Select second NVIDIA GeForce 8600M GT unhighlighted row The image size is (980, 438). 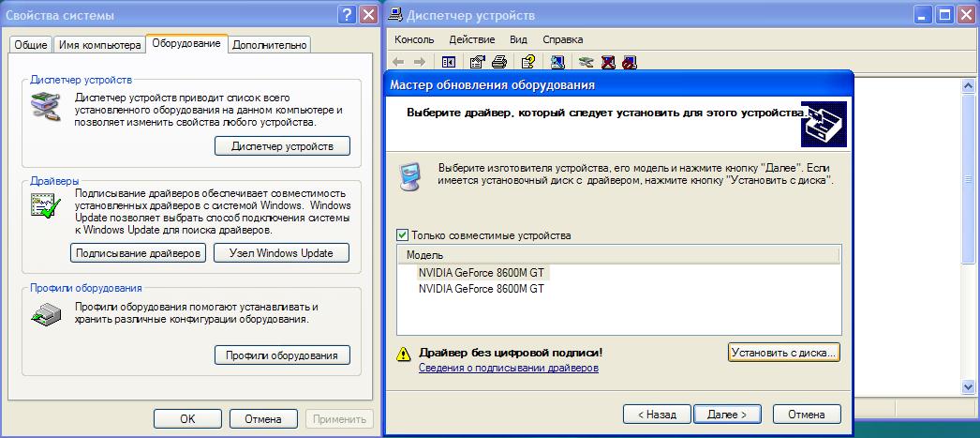pos(482,289)
